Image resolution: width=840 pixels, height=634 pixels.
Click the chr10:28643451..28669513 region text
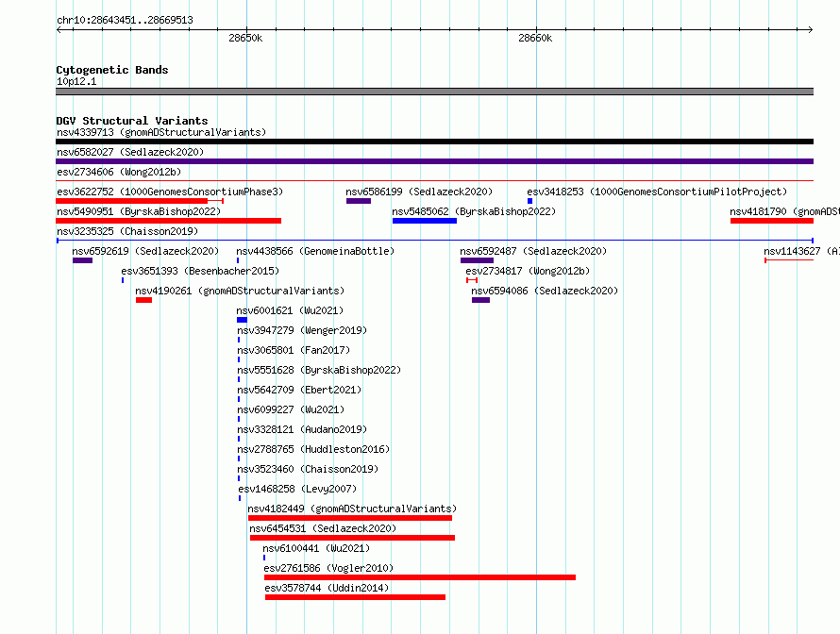pyautogui.click(x=125, y=20)
